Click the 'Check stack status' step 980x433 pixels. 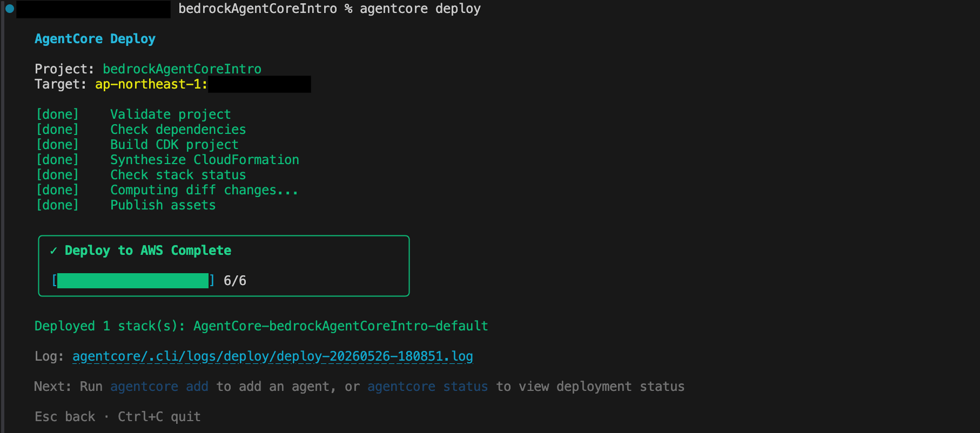tap(178, 175)
